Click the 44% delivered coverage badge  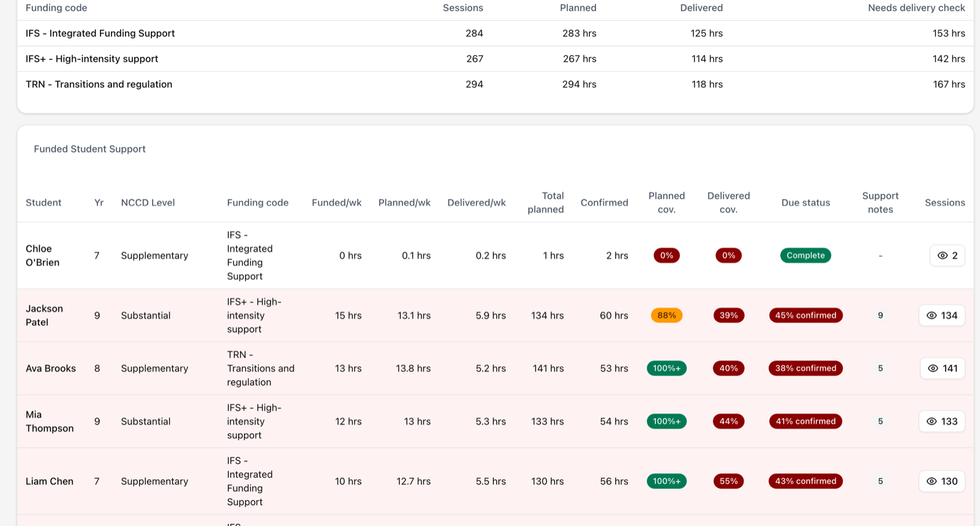[x=728, y=422]
